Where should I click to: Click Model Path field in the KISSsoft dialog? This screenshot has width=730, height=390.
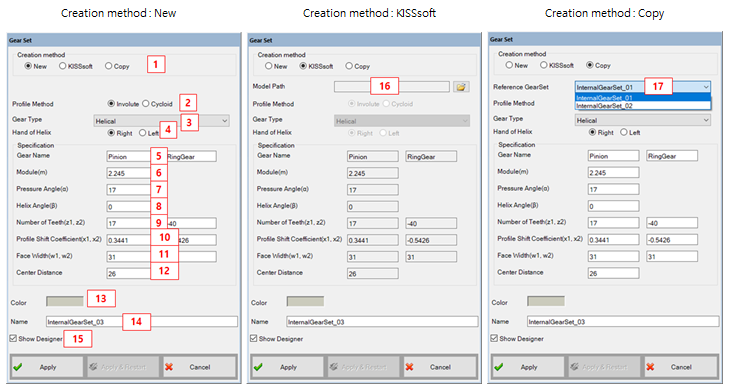[x=392, y=87]
